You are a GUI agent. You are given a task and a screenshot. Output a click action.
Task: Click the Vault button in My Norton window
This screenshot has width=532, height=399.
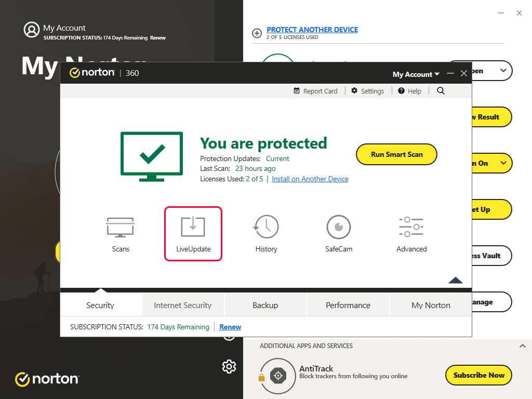(x=491, y=256)
